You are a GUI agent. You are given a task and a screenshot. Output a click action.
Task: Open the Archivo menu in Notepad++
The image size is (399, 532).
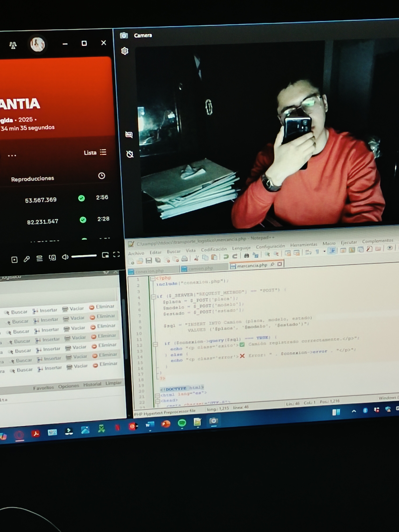(136, 253)
